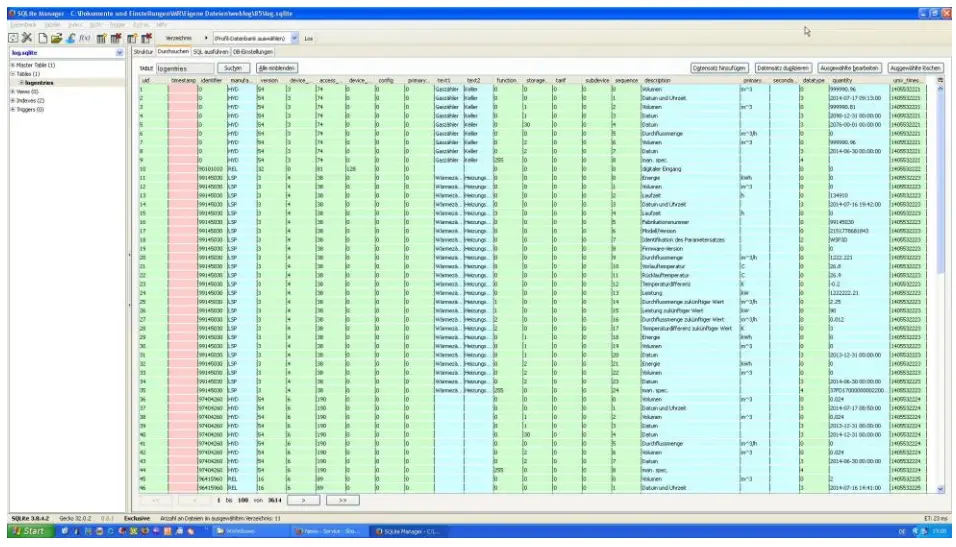Open the Tabelle menu

pyautogui.click(x=52, y=25)
